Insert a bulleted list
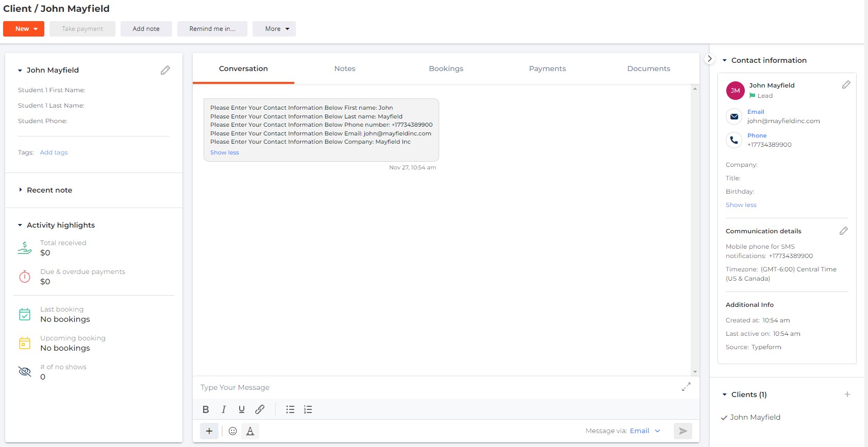This screenshot has width=868, height=447. pos(290,409)
